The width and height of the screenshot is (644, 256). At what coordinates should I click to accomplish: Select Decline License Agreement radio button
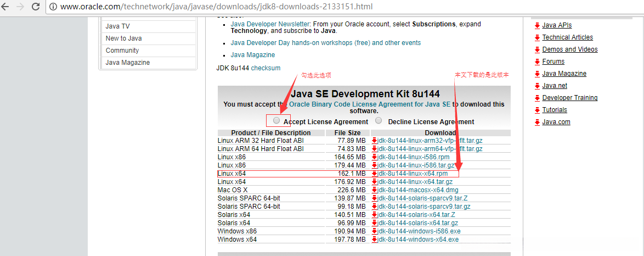[379, 121]
